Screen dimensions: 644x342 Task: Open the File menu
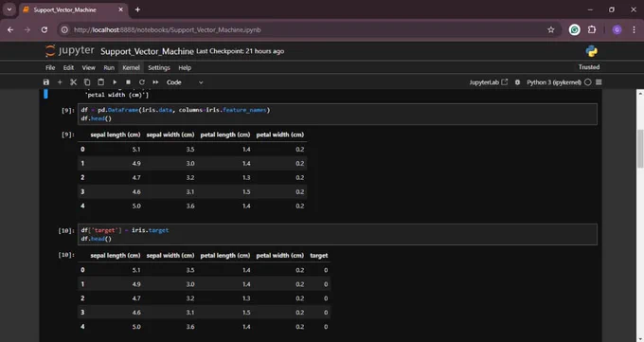click(x=50, y=68)
